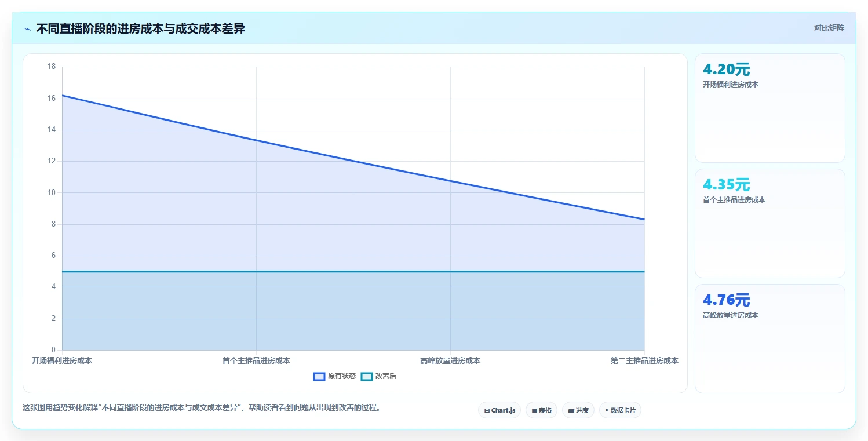Select the 4.76元 value on third card
The image size is (868, 441).
[x=726, y=300]
